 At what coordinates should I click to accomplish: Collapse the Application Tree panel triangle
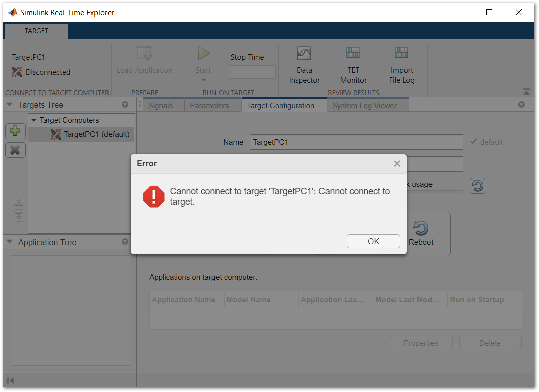tap(9, 242)
